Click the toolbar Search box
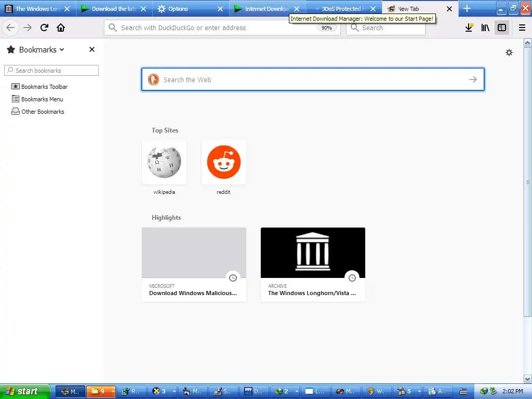Image resolution: width=532 pixels, height=399 pixels. [386, 28]
